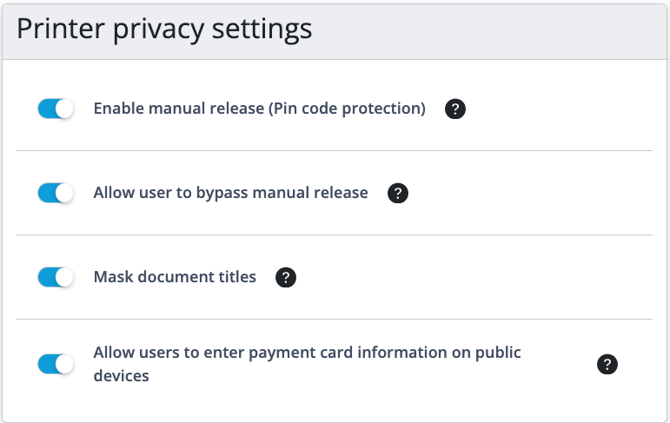Click the Printer privacy settings heading
The image size is (670, 423).
tap(165, 29)
